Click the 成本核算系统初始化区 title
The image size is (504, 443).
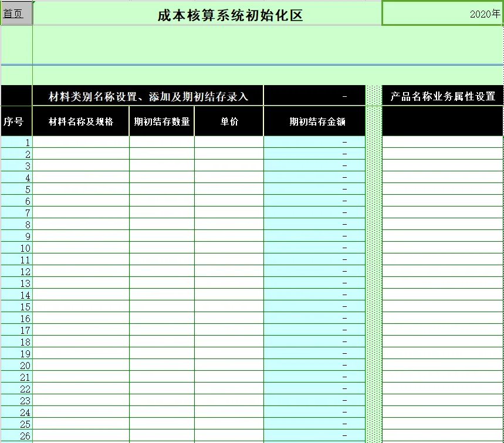230,15
